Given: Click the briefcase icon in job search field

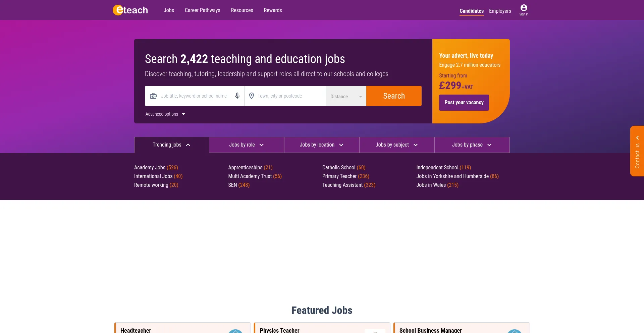Looking at the screenshot, I should click(x=153, y=96).
